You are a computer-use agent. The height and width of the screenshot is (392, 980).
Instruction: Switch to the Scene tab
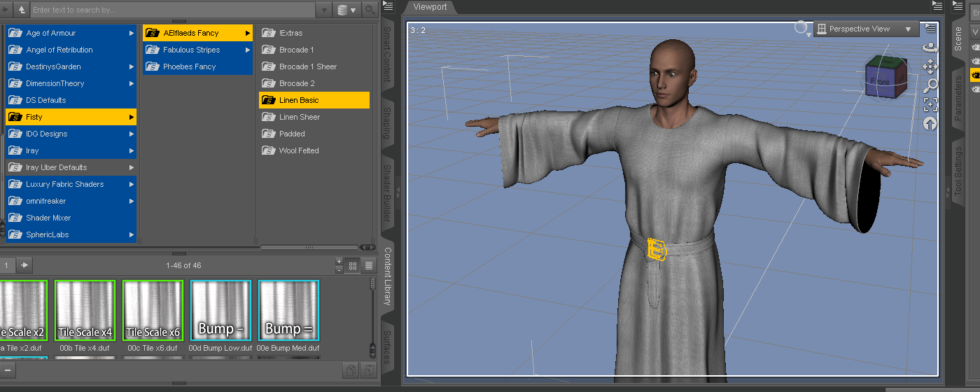[x=958, y=39]
